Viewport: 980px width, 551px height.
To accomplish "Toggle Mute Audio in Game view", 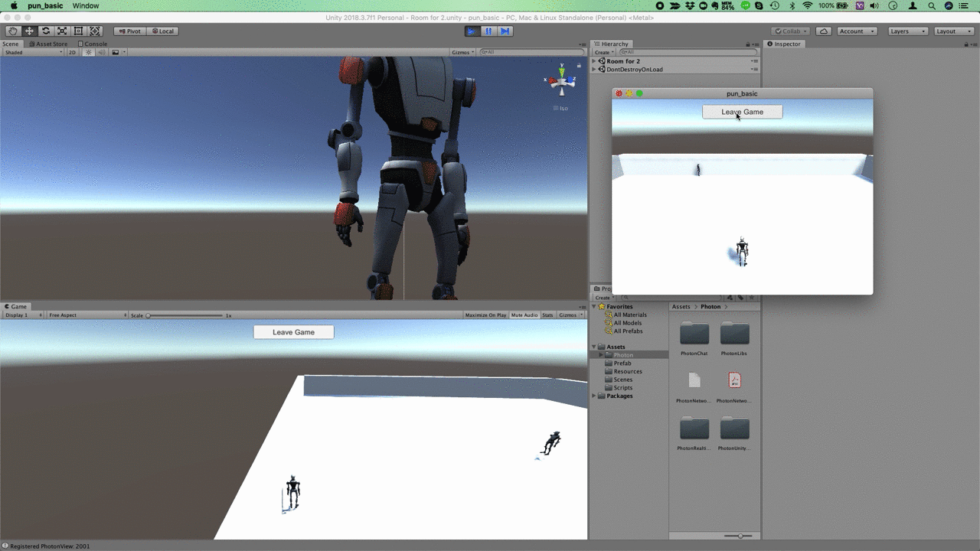I will (524, 315).
